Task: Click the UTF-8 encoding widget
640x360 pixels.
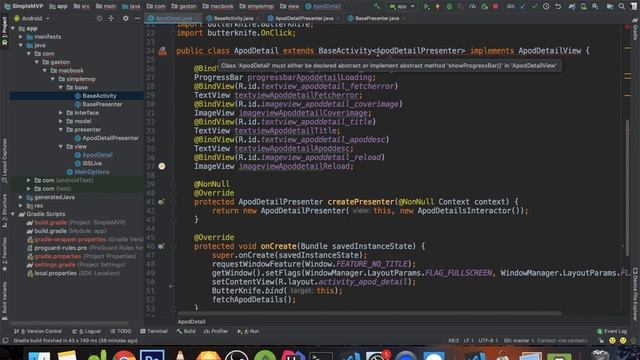Action: click(x=488, y=340)
